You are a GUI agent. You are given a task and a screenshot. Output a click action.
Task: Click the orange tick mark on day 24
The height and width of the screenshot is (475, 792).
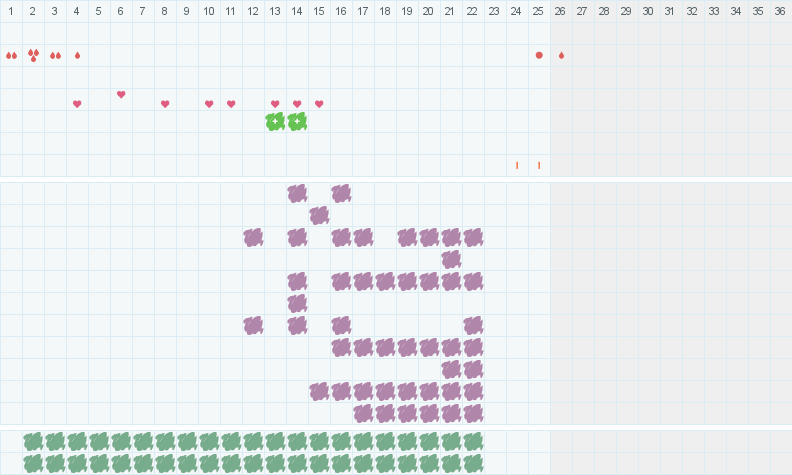coord(517,165)
